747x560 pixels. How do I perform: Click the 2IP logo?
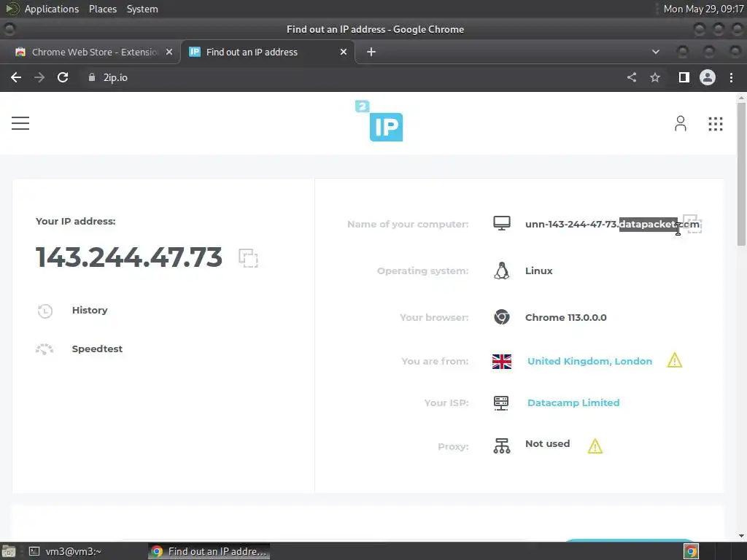[379, 121]
